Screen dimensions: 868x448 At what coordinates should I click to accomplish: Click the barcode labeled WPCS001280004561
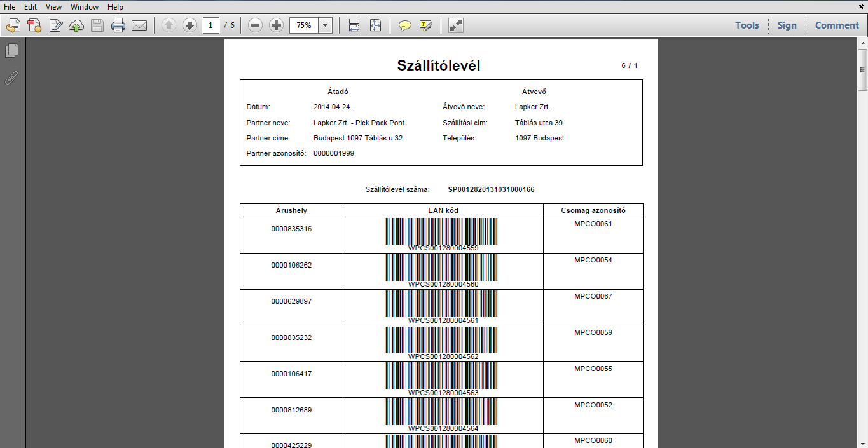pyautogui.click(x=442, y=304)
